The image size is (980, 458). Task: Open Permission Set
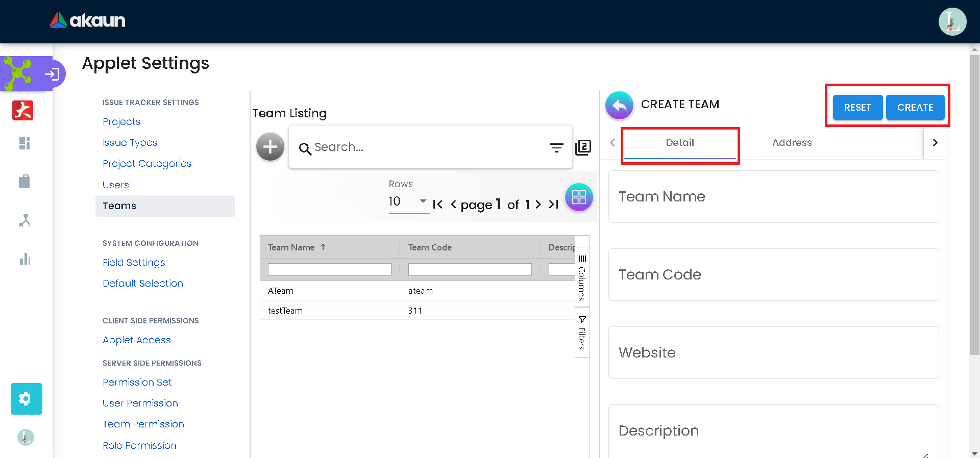tap(137, 383)
